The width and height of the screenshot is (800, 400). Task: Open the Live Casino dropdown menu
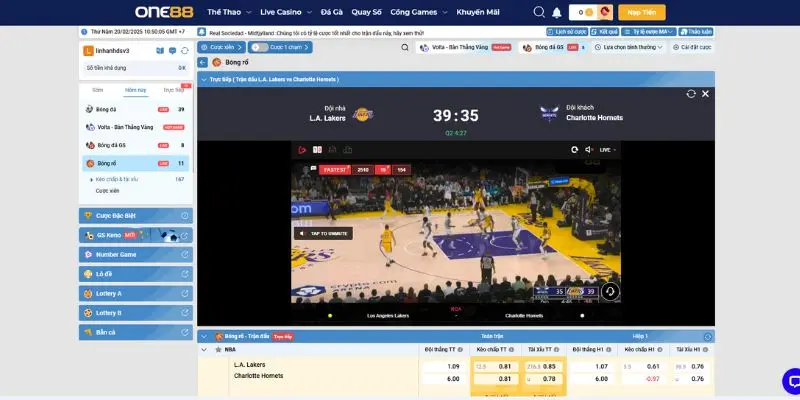(286, 12)
